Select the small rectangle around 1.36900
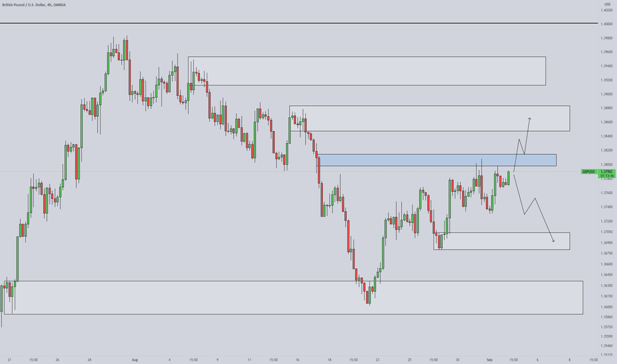 (502, 241)
